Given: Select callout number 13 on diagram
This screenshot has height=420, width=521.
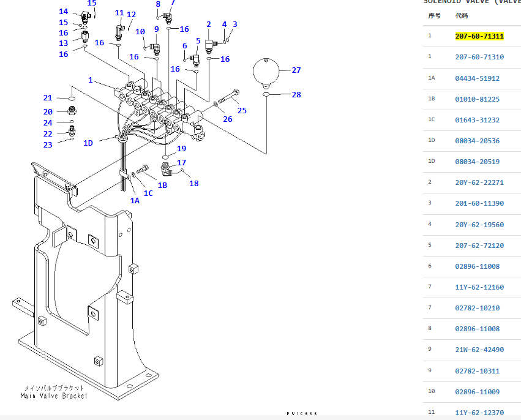Looking at the screenshot, I should [64, 43].
